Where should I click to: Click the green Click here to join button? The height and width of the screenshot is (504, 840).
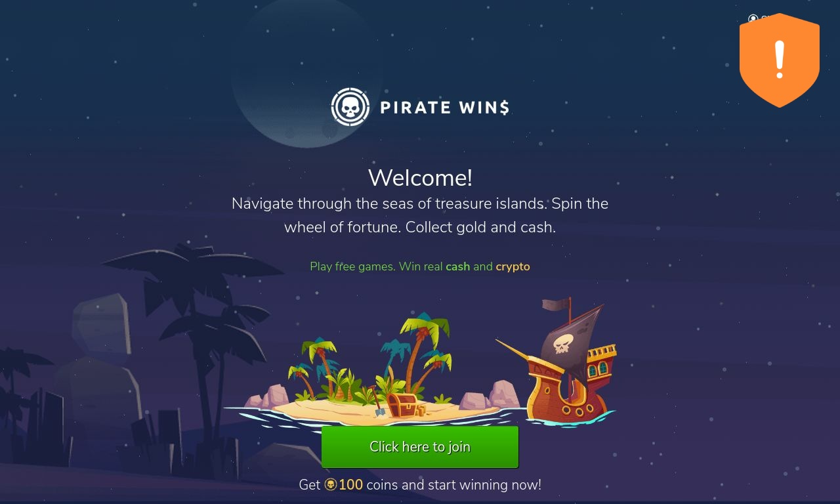(420, 447)
